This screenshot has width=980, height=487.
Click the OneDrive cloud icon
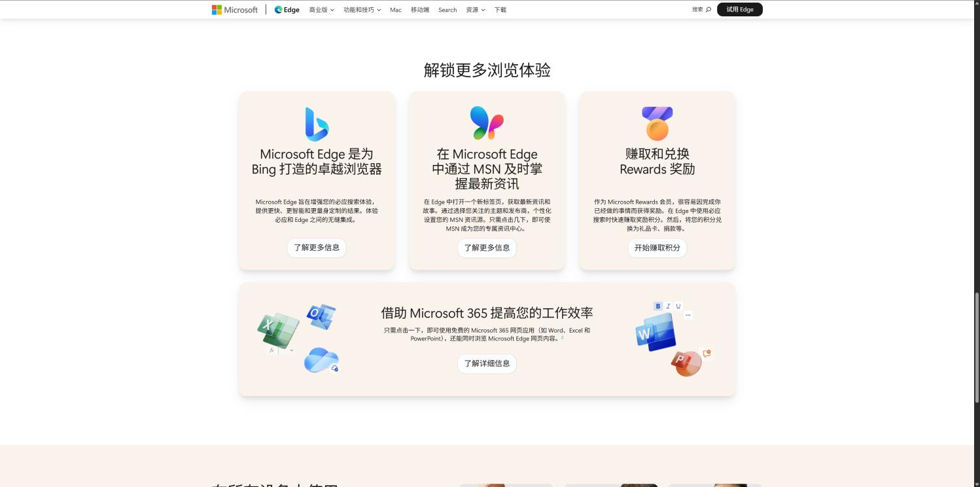[x=321, y=360]
